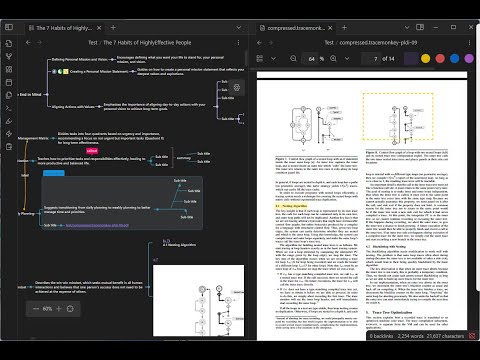Viewport: 480px width, 360px height.
Task: Select the 'Defining Personal Mission and Vision' node
Action: coord(79,59)
